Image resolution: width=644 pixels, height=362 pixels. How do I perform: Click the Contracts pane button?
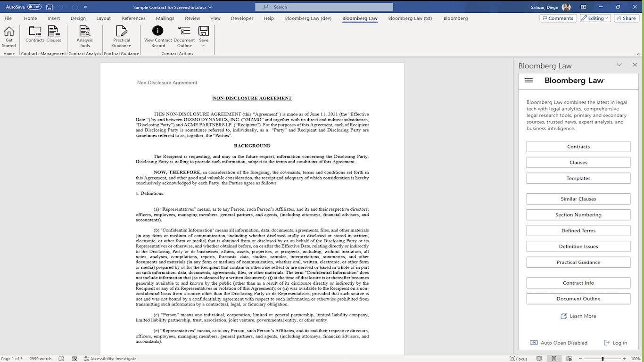pos(578,147)
